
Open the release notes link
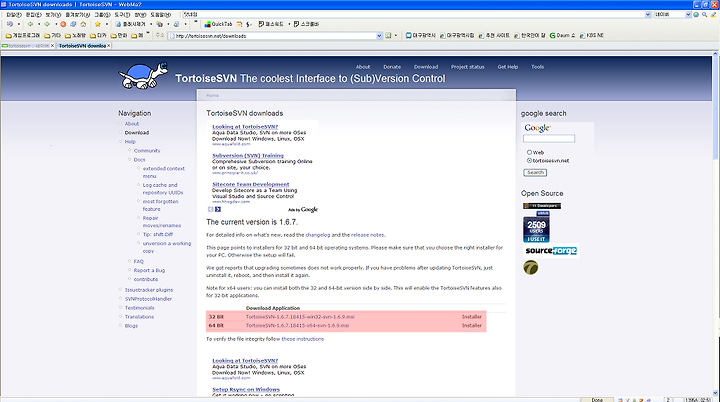[367, 235]
